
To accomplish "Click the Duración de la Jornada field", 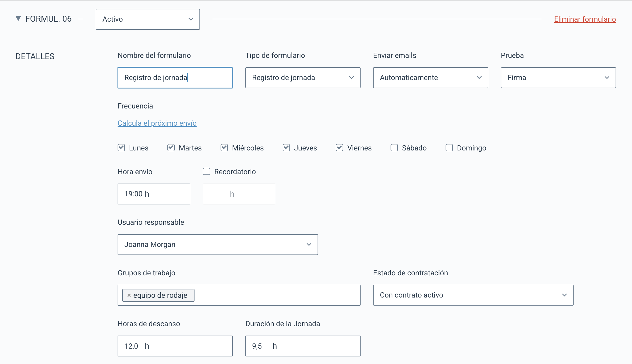I will 303,346.
